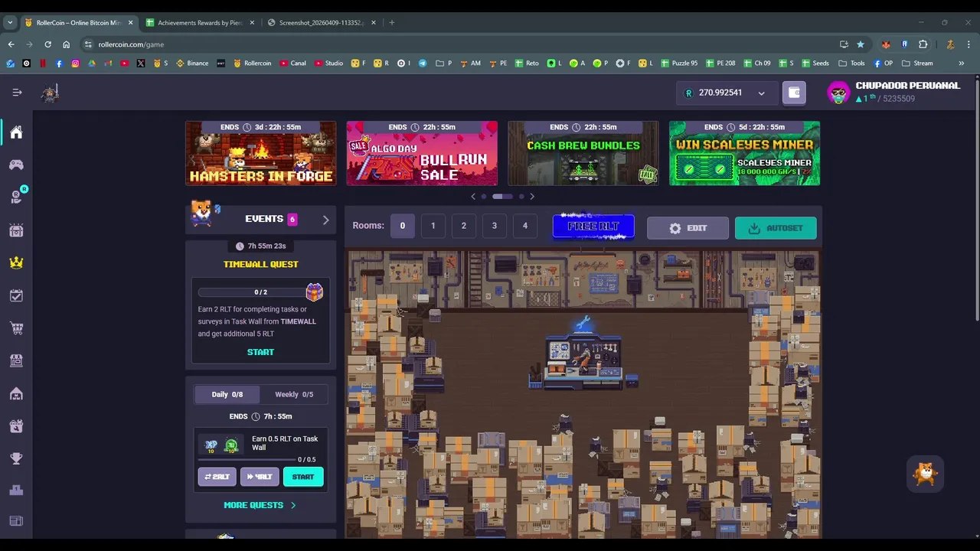The height and width of the screenshot is (551, 980).
Task: Click the AUTOSET button
Action: tap(776, 228)
